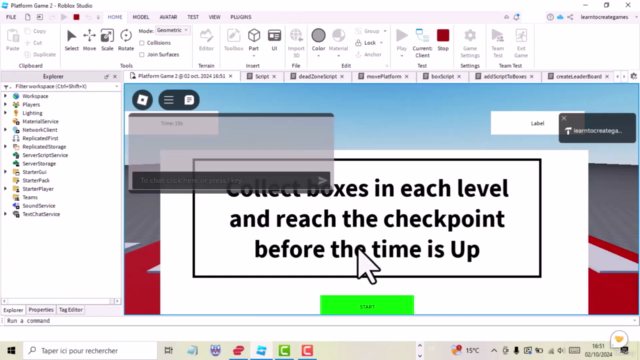Expand the StarterPlayer node
640x360 pixels.
(5, 189)
